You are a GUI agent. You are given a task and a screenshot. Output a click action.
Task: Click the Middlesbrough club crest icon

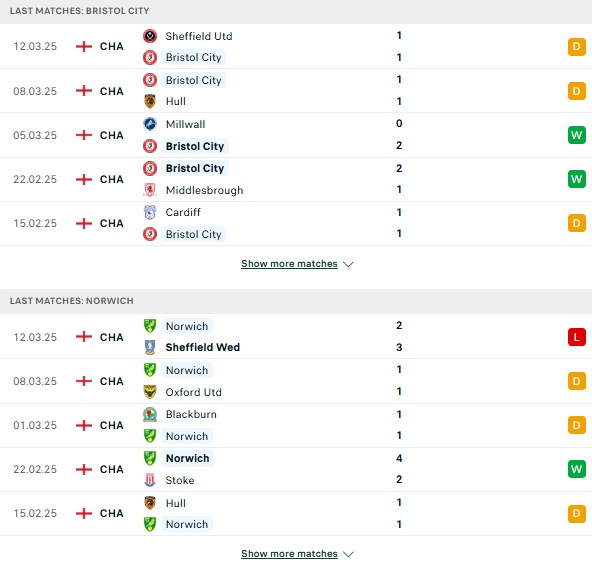150,190
